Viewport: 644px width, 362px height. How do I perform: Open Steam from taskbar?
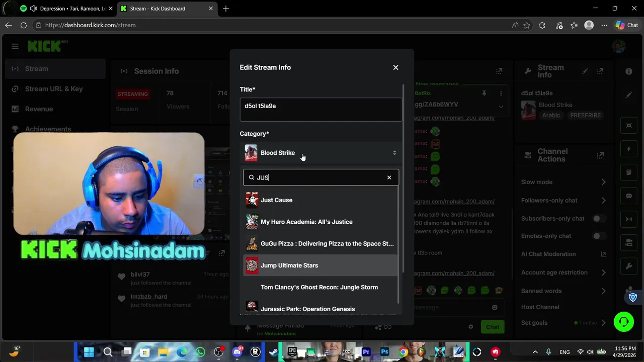274,352
